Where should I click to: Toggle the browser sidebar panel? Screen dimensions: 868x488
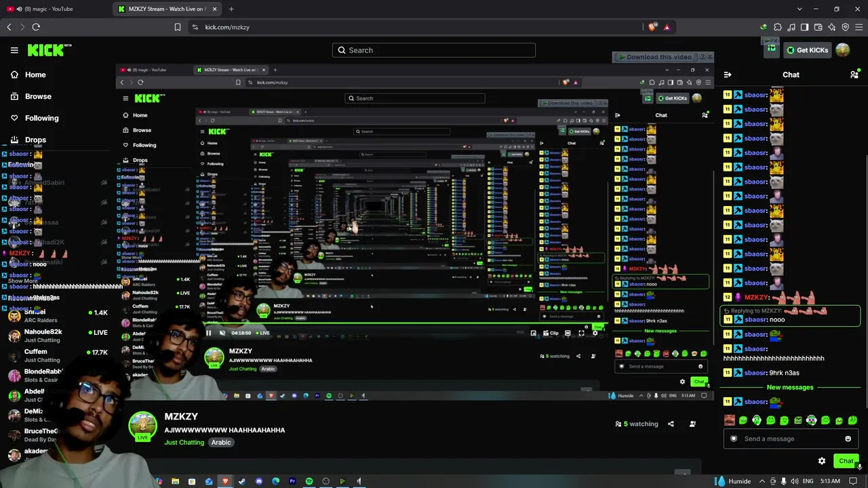[804, 27]
